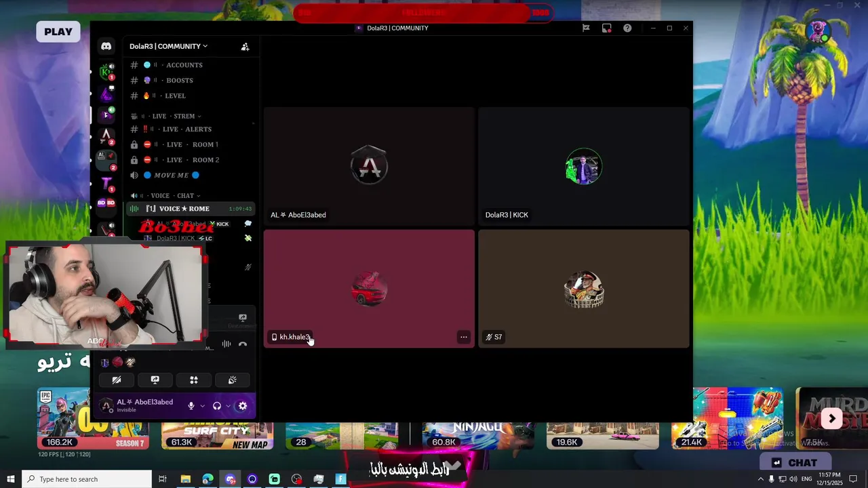Screen dimensions: 868x488
Task: Open Discord direct messages home icon
Action: tap(106, 46)
